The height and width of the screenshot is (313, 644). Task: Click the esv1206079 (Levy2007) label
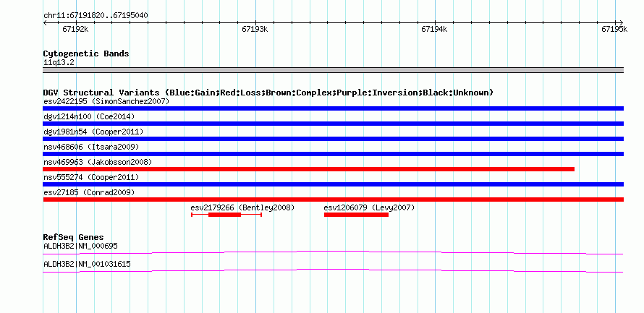(369, 207)
